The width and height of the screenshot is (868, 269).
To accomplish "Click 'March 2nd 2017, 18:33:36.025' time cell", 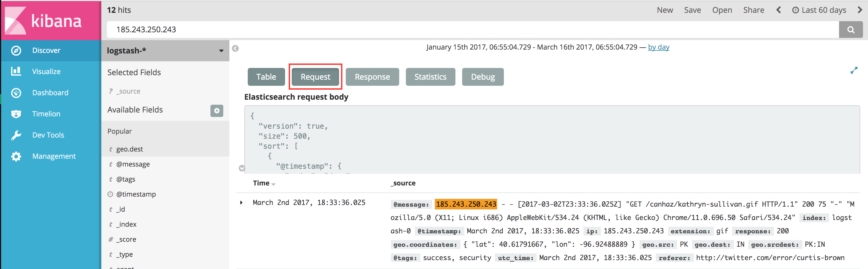I will click(x=309, y=203).
